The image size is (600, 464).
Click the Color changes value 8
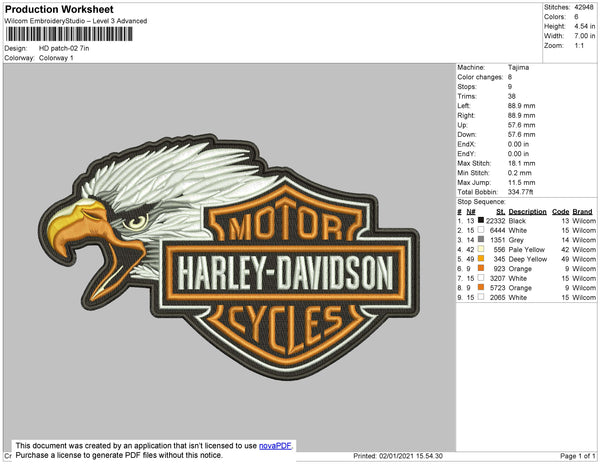510,77
